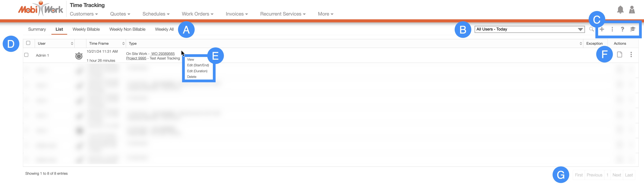Screen dimensions: 644x191
Task: Select Edit (Duration) from context menu
Action: coord(197,71)
